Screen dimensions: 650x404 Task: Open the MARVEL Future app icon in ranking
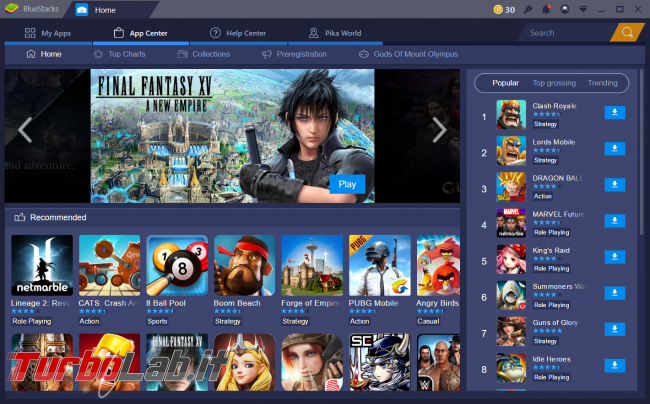click(x=511, y=223)
